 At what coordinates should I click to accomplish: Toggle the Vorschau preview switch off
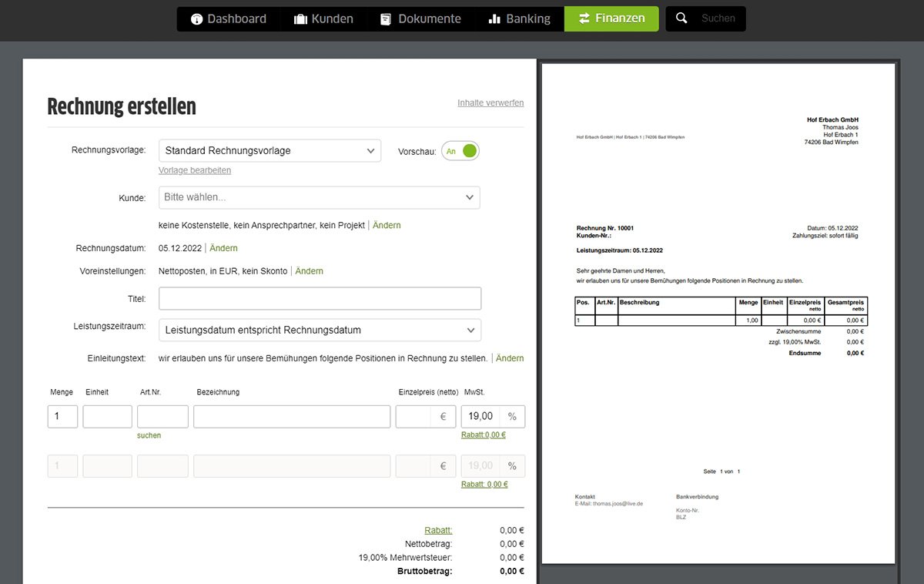460,151
